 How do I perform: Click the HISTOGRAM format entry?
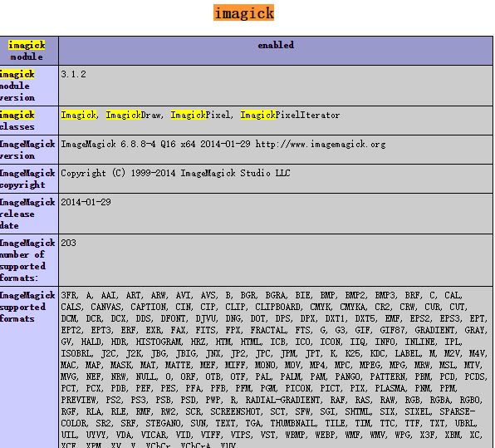click(x=159, y=342)
